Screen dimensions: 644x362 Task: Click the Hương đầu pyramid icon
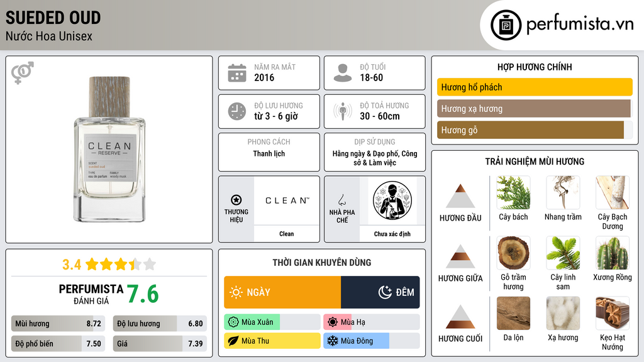click(x=460, y=196)
